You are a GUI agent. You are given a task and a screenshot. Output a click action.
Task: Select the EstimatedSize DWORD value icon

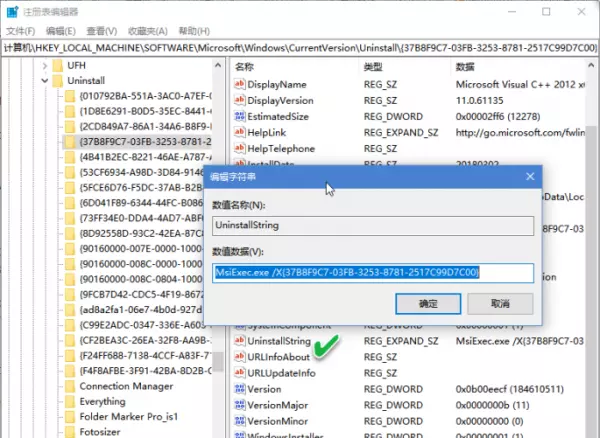(x=240, y=116)
